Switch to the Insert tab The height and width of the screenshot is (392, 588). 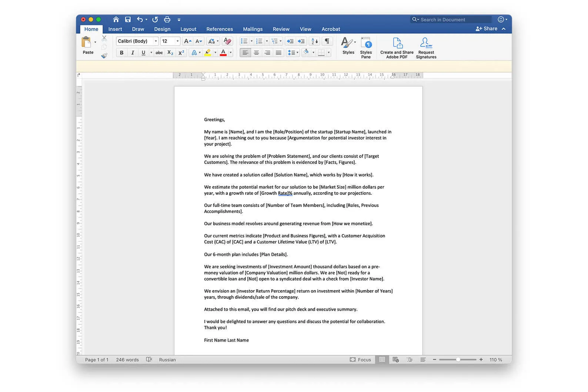pyautogui.click(x=115, y=29)
